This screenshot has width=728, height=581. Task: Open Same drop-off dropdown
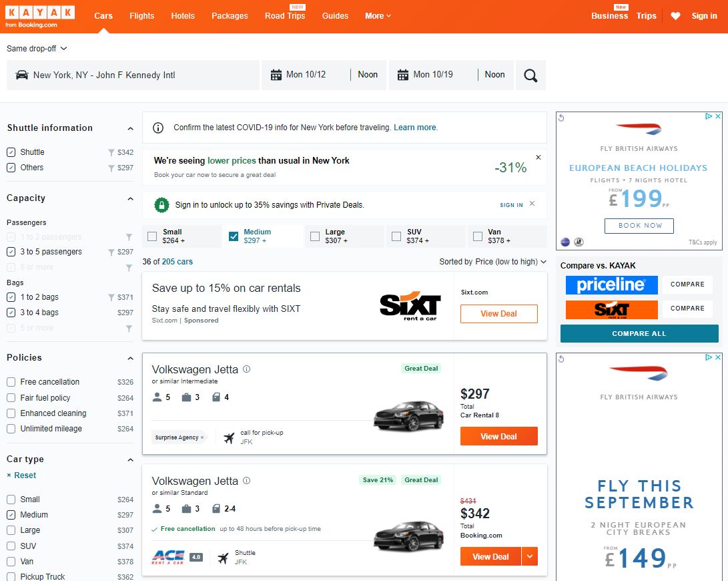coord(37,48)
